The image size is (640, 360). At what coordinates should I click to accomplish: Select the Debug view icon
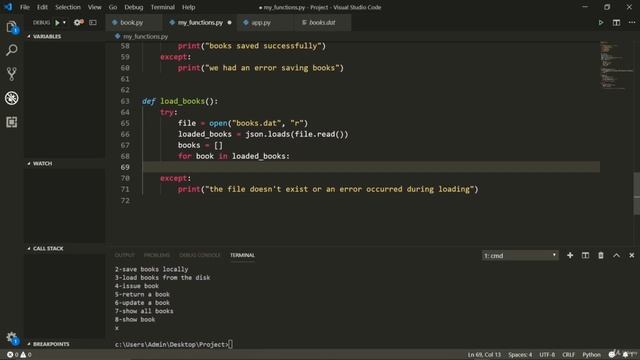pos(11,98)
